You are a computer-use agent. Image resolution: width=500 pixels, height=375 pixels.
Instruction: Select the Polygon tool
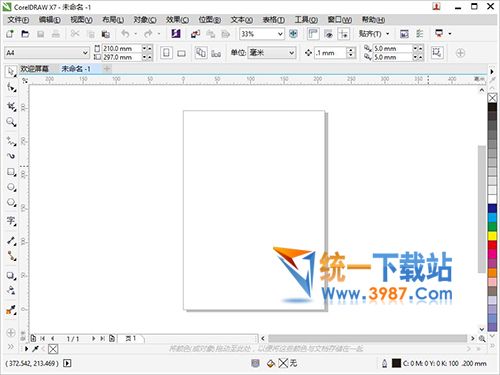[x=11, y=202]
